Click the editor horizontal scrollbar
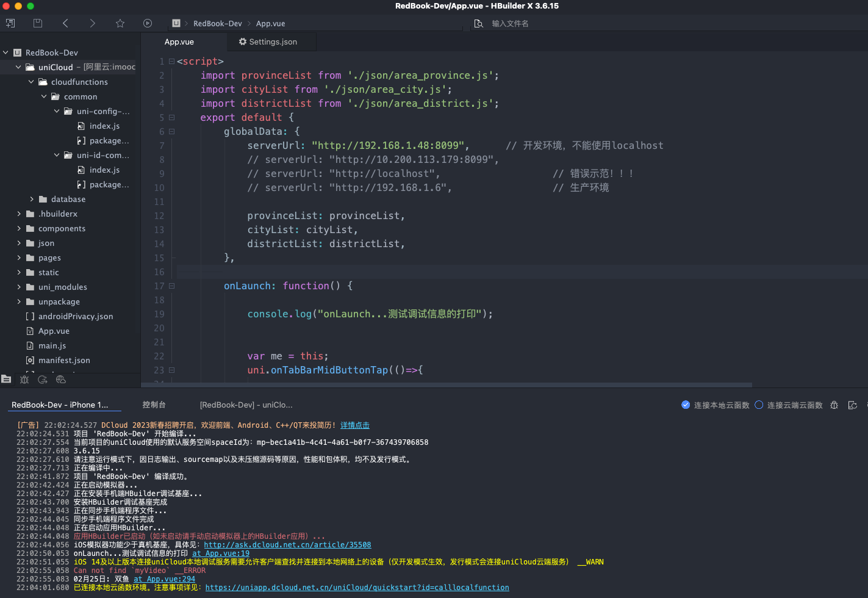868x598 pixels. tap(447, 385)
